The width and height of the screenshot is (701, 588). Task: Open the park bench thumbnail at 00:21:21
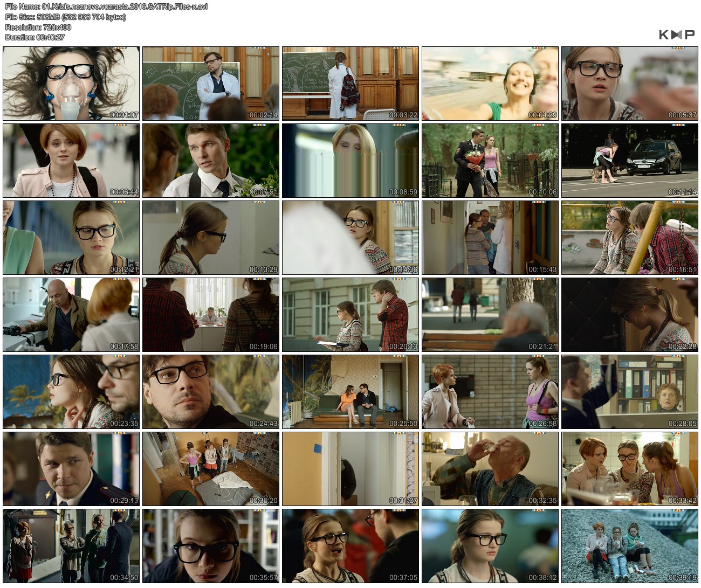(x=490, y=315)
